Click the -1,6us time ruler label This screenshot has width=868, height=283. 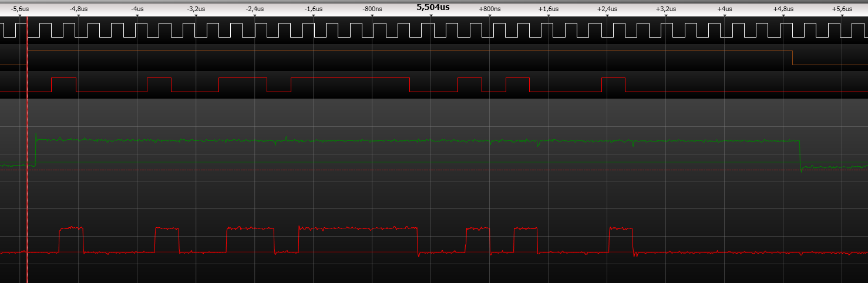coord(313,9)
